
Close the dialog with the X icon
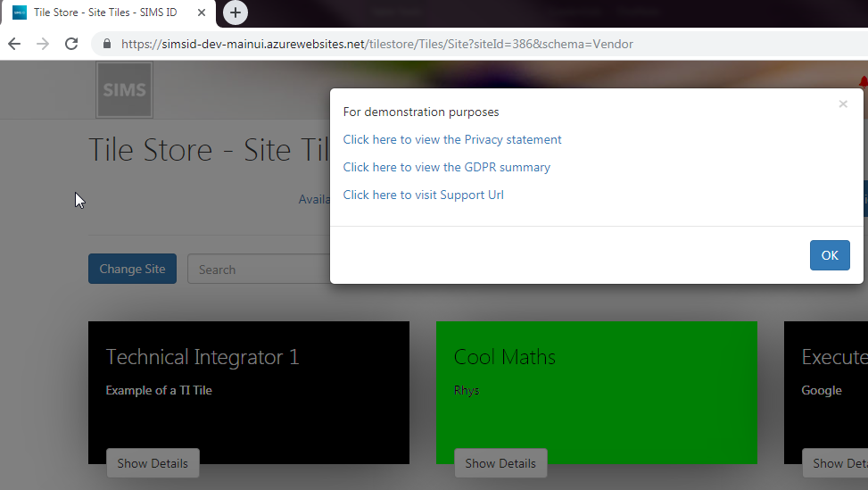click(843, 104)
